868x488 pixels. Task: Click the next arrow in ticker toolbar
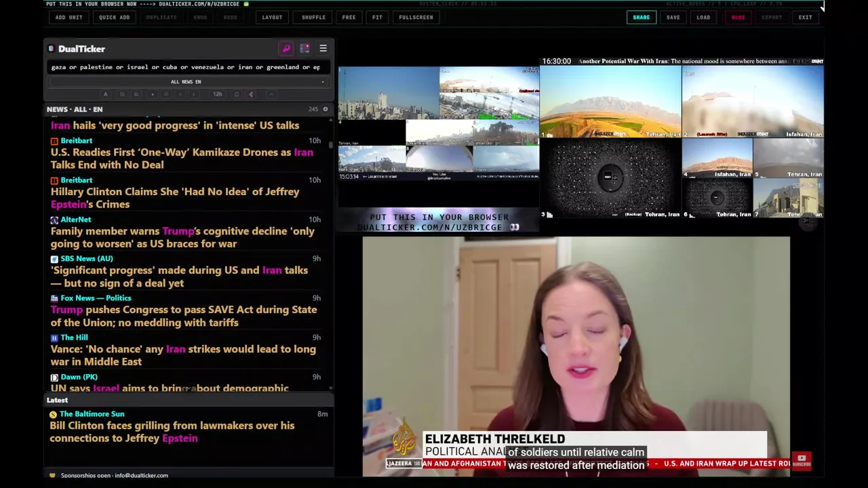click(193, 94)
